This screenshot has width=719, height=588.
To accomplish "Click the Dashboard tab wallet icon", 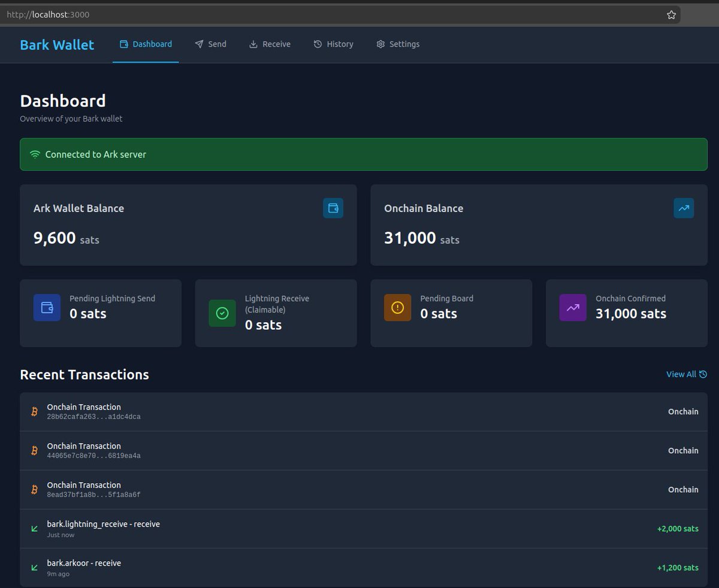I will click(124, 44).
